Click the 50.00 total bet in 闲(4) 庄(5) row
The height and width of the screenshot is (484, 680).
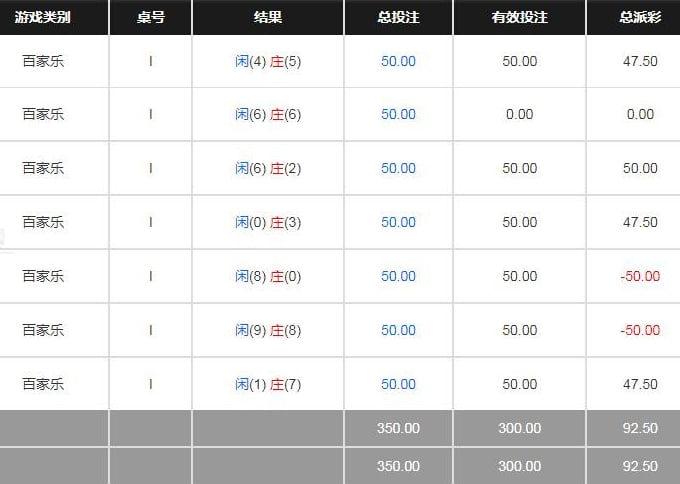pyautogui.click(x=398, y=61)
